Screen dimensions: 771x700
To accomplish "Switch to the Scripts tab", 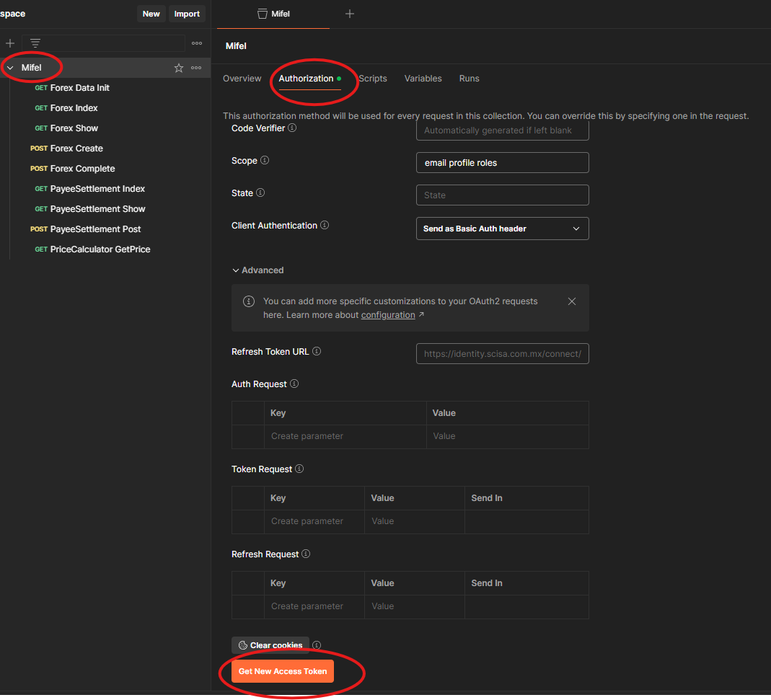I will pos(373,79).
